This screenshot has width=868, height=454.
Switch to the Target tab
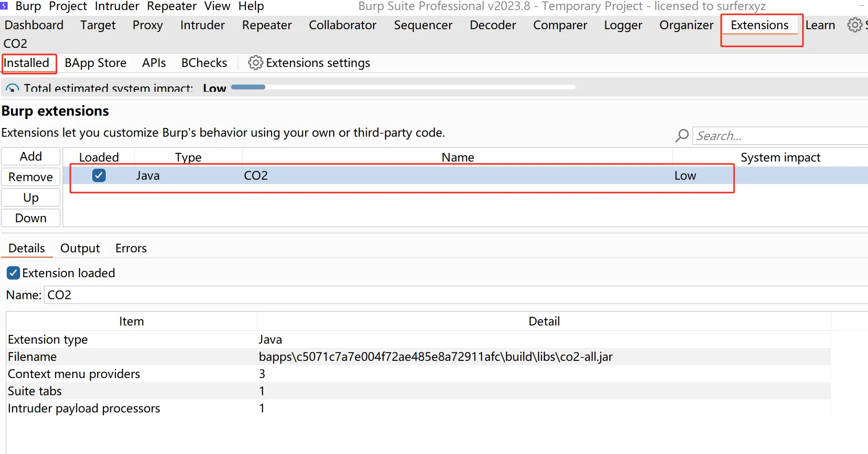coord(98,25)
